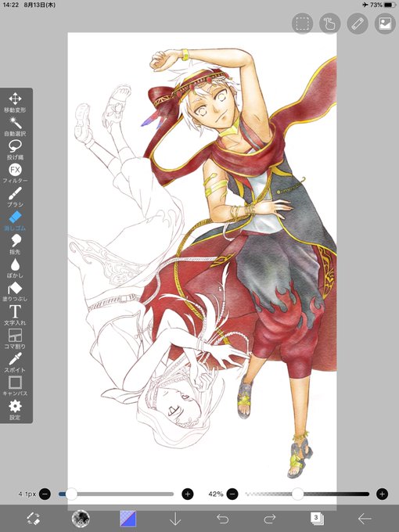The width and height of the screenshot is (399, 532).
Task: Increase opacity with plus button
Action: coord(382,494)
